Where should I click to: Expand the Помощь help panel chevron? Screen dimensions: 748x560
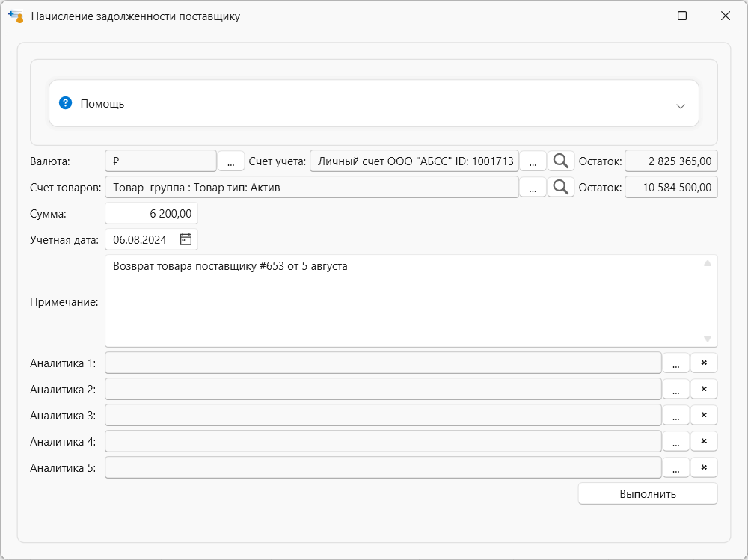click(x=680, y=106)
